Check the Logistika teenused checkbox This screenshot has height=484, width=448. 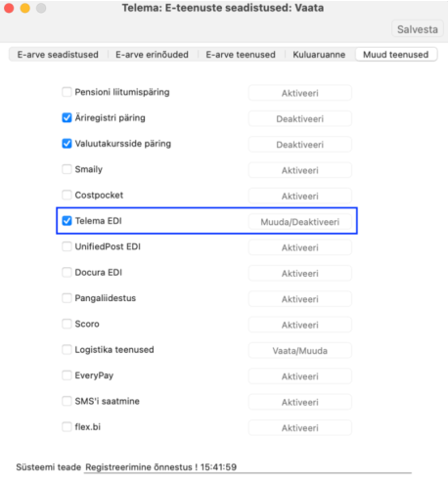(x=67, y=349)
